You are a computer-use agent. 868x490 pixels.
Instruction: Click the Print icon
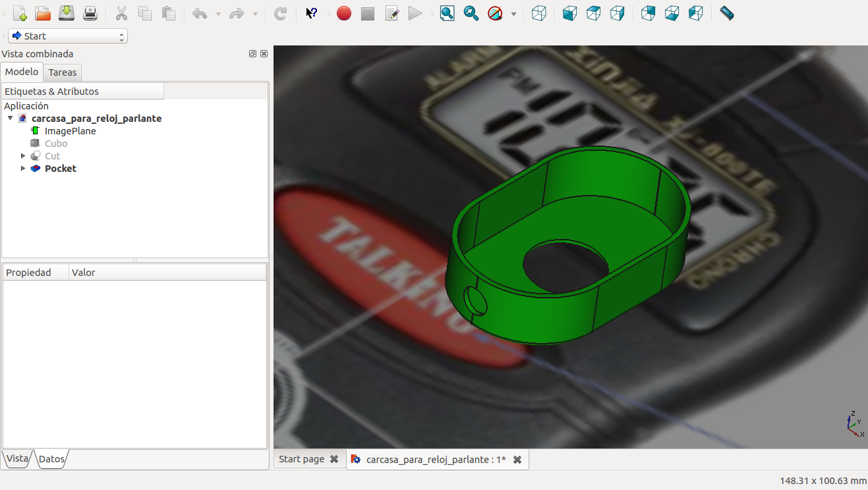[x=90, y=13]
